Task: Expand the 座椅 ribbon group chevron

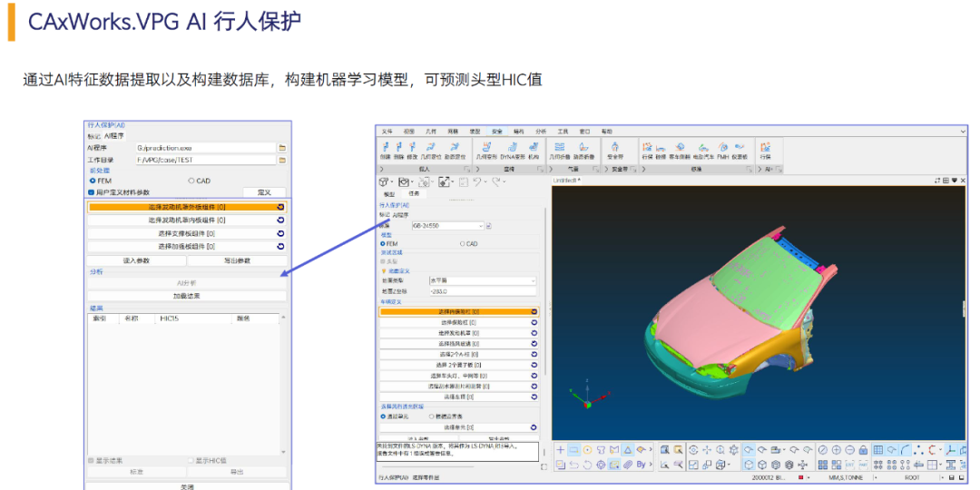Action: point(477,170)
